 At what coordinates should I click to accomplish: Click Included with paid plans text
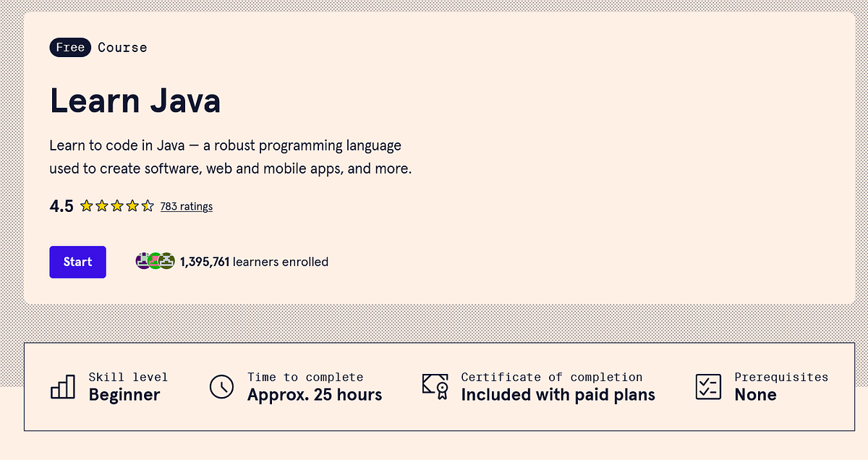(x=558, y=395)
